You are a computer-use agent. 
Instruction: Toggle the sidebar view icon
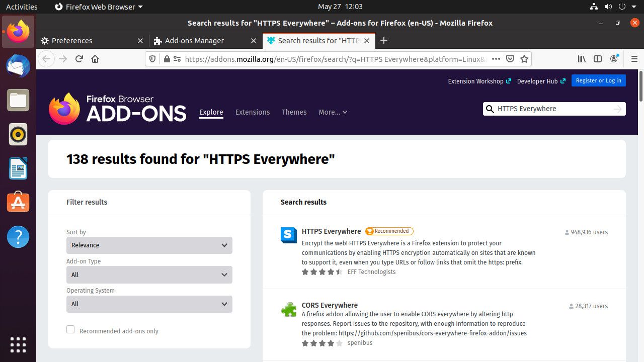click(598, 59)
